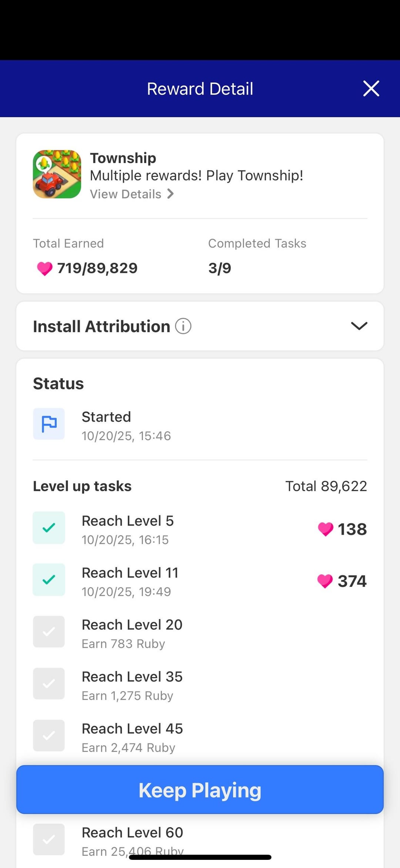Tap the Started flag icon
This screenshot has height=868, width=400.
pos(49,424)
